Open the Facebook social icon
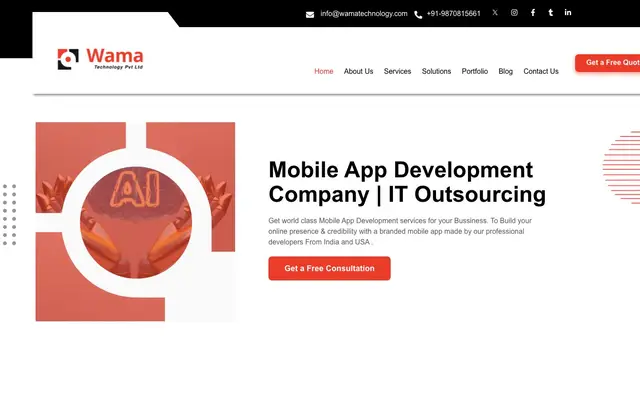The width and height of the screenshot is (640, 400). coord(533,13)
